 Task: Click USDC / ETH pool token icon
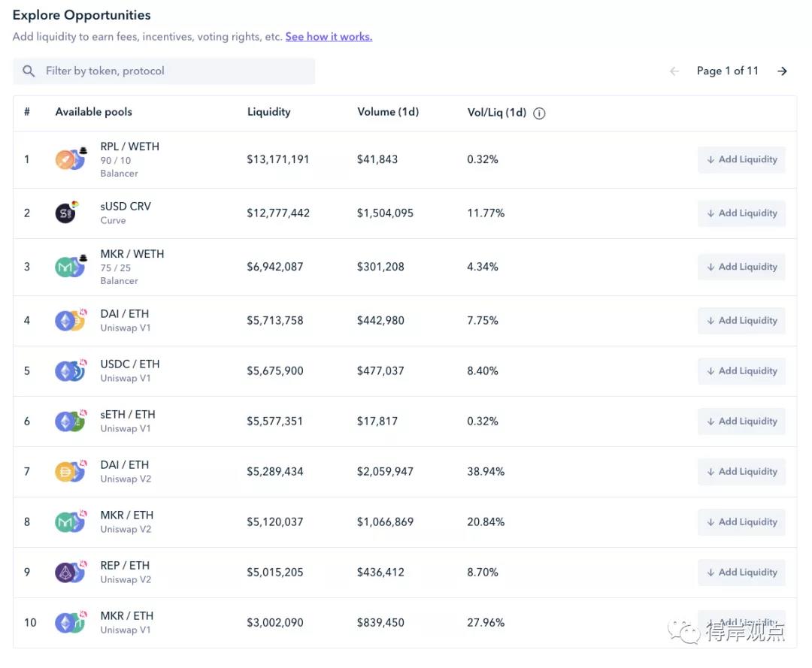tap(71, 370)
